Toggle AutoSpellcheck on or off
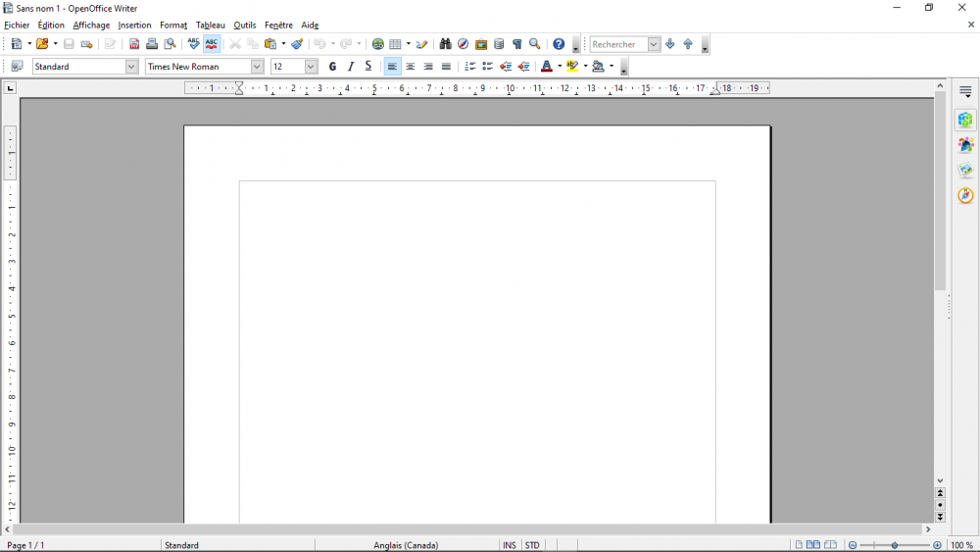Image resolution: width=980 pixels, height=552 pixels. coord(211,44)
